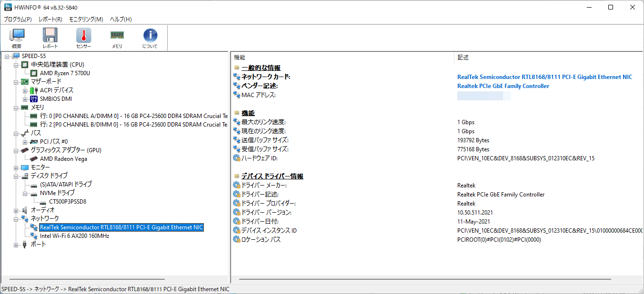
Task: Open the ヘルプ(H) menu
Action: click(121, 20)
